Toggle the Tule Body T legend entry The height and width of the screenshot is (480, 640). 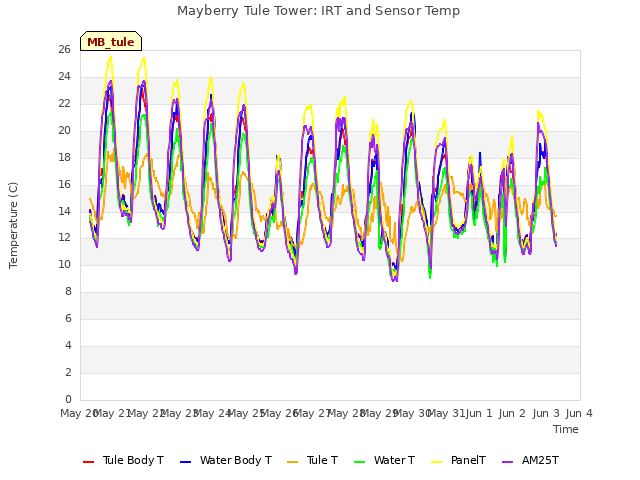123,460
